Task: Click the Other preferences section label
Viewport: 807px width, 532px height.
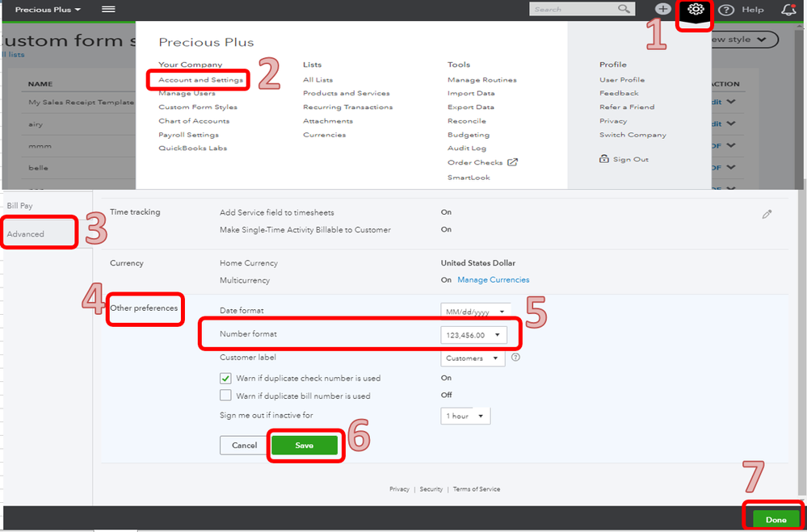Action: 144,308
